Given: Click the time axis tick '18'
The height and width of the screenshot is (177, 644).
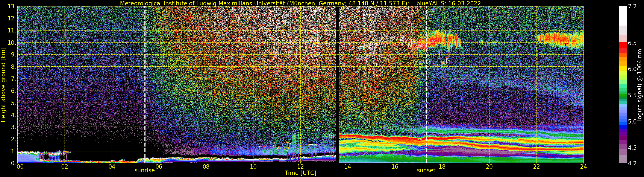Looking at the screenshot, I should (442, 167).
